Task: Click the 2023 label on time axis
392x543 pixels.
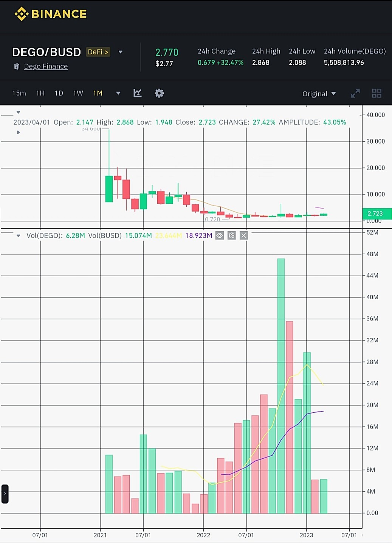Action: tap(306, 535)
